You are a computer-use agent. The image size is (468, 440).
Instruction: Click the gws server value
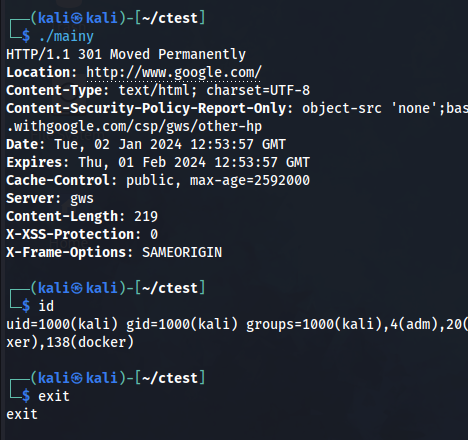point(82,198)
